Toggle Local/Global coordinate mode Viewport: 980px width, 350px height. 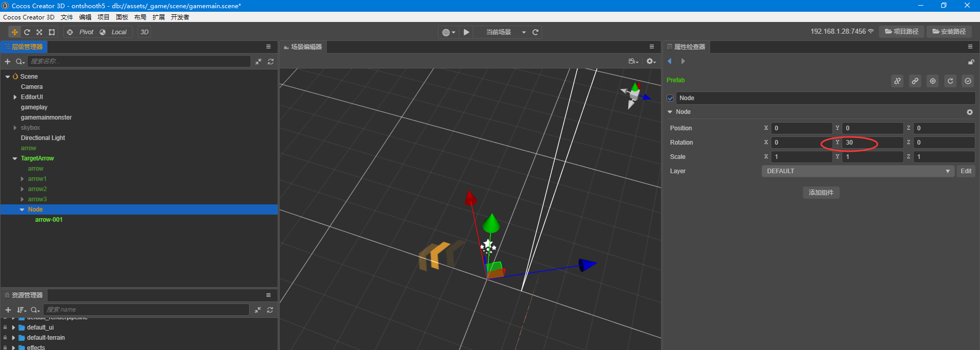pos(113,32)
